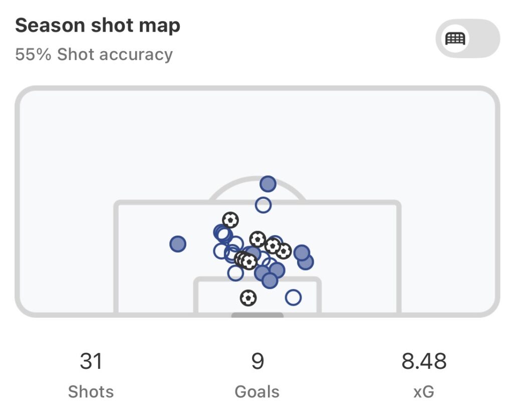513x420 pixels.
Task: Click filled shot marker on penalty arc
Action: click(268, 184)
